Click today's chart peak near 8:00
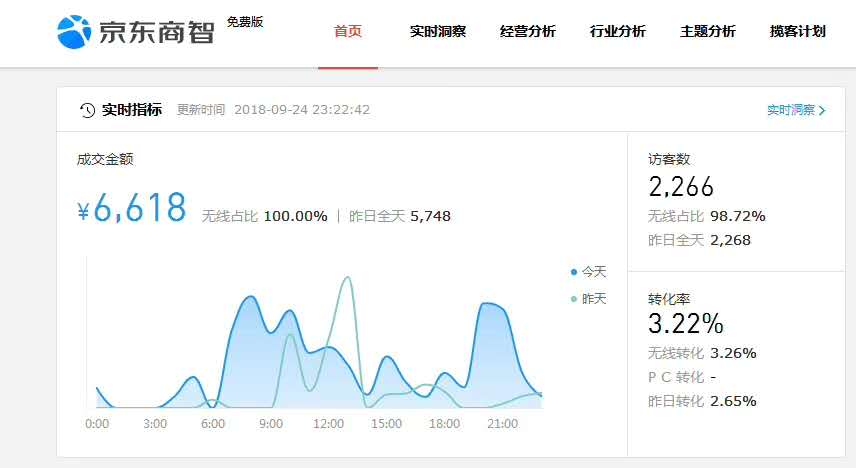The width and height of the screenshot is (856, 468). (251, 298)
